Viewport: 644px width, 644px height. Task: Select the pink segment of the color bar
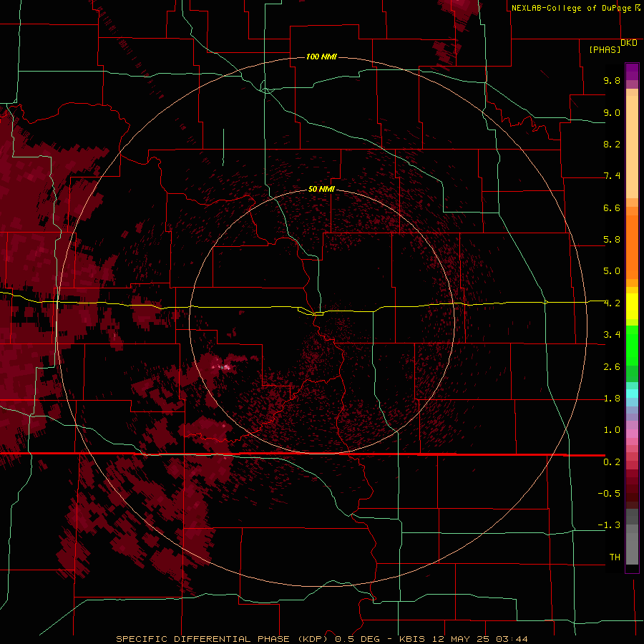(632, 434)
